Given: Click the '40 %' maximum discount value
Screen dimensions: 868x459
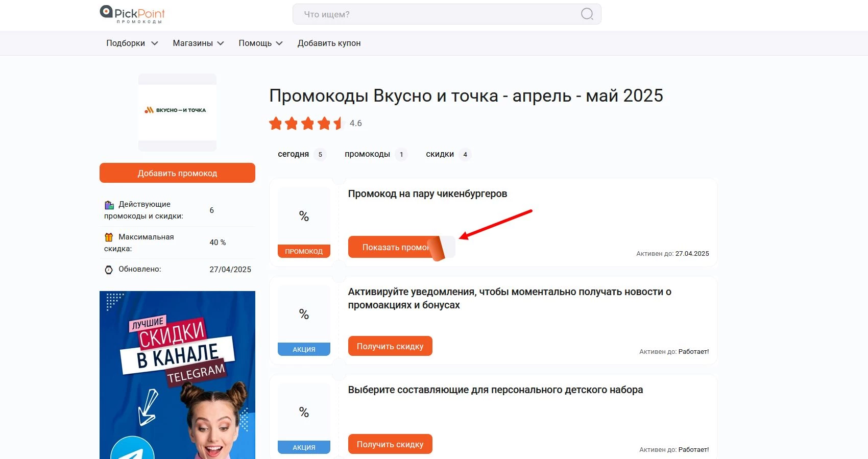Looking at the screenshot, I should point(218,243).
